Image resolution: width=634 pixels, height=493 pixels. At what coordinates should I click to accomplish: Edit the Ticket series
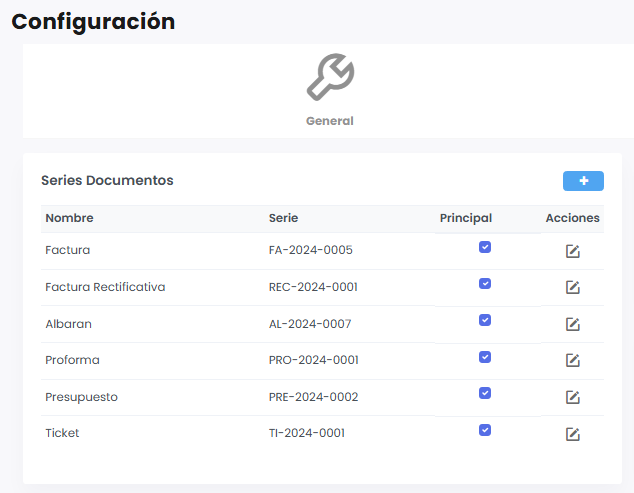pos(573,434)
